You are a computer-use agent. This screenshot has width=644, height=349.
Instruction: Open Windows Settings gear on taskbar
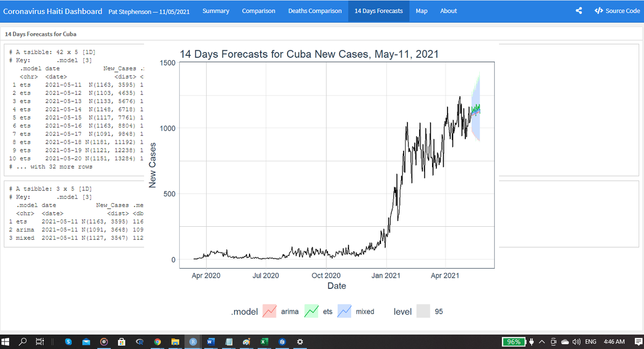299,341
